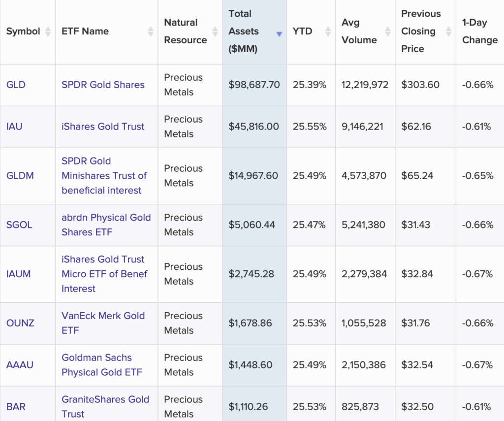
Task: Select the GLDM symbol link
Action: click(x=20, y=176)
